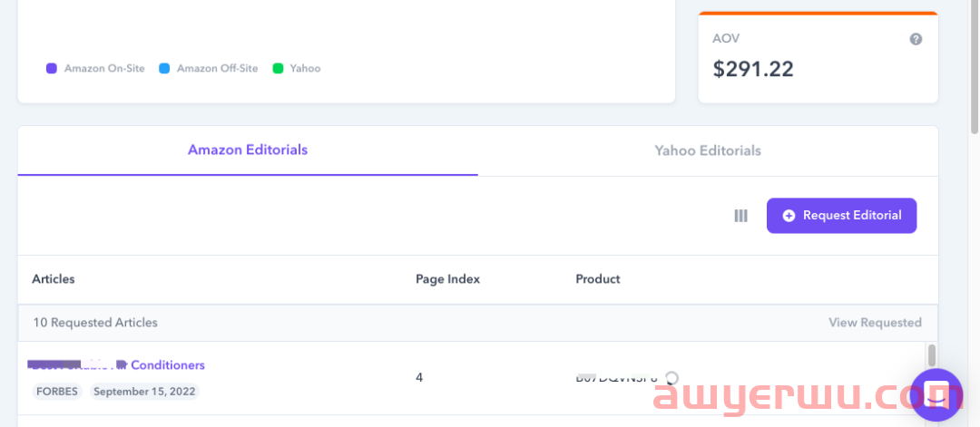Click the purple Amazon On-Site legend dot
The image size is (980, 427).
pyautogui.click(x=52, y=68)
